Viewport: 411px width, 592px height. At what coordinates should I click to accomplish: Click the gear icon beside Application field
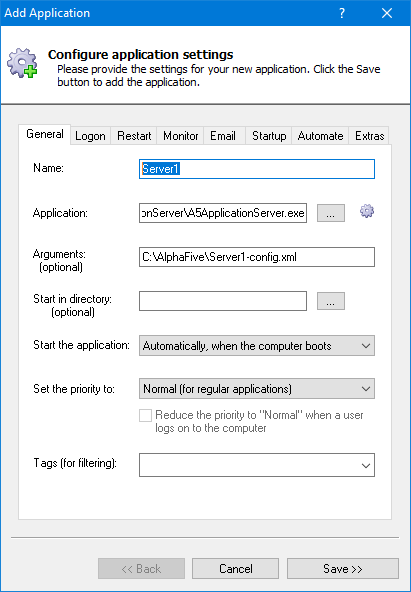coord(367,211)
